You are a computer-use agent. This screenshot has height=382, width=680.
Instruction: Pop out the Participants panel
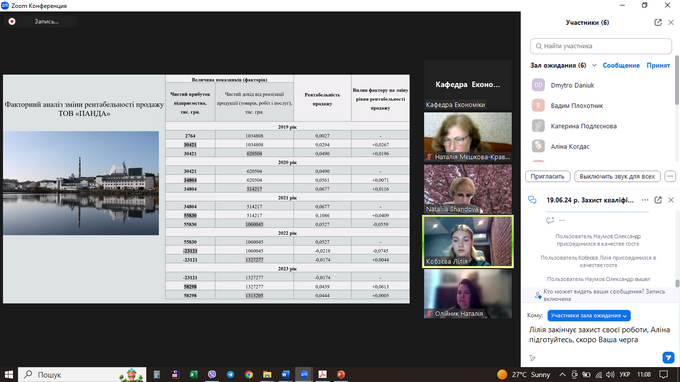(x=658, y=23)
